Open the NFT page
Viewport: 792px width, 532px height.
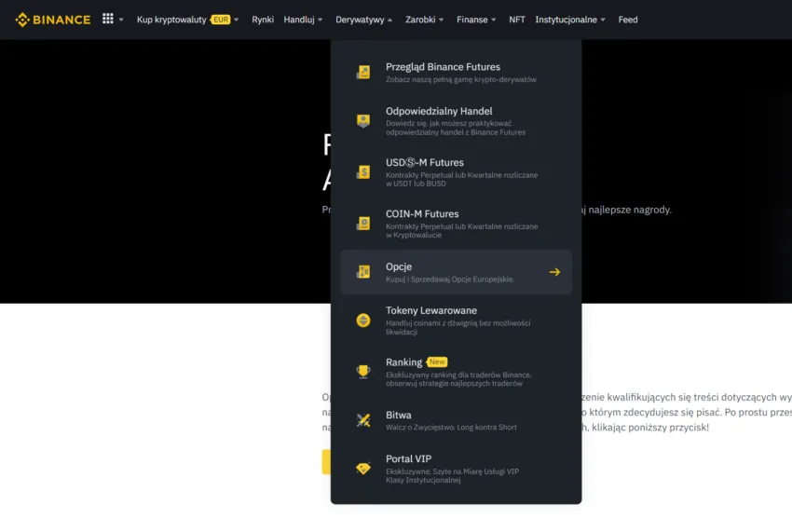[x=517, y=20]
